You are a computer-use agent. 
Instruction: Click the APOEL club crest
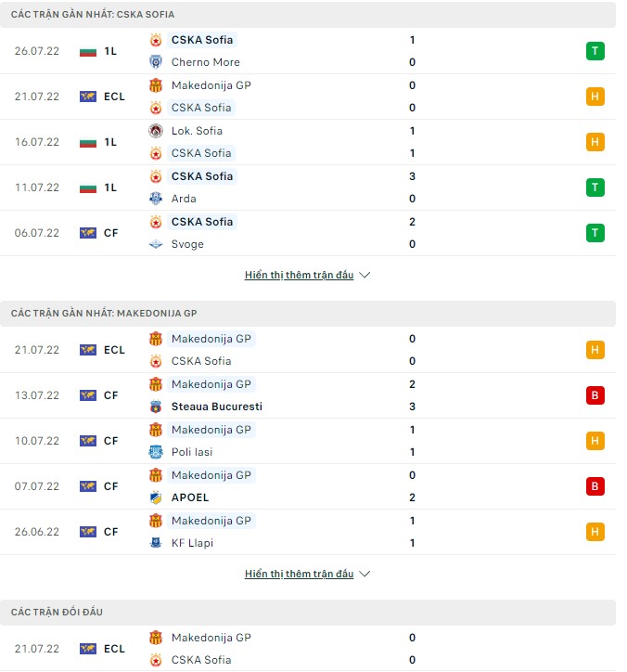(156, 498)
